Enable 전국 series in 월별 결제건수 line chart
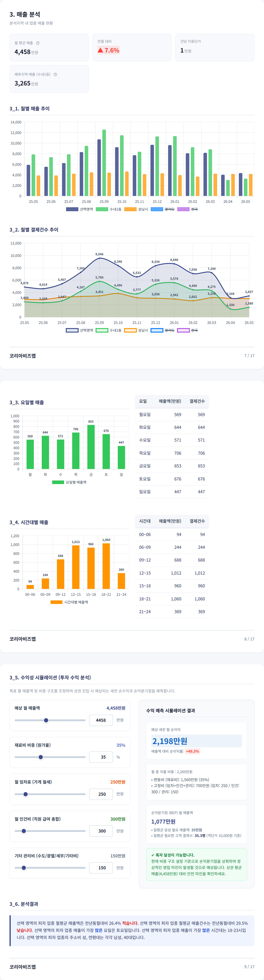This screenshot has height=980, width=264. coord(188,330)
